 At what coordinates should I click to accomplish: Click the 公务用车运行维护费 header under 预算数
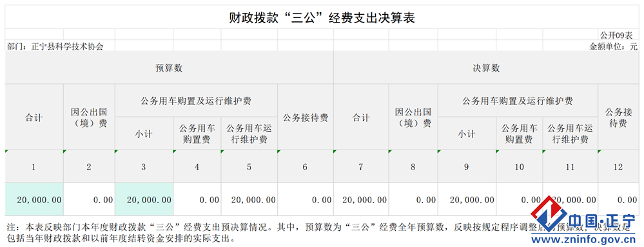pos(249,134)
